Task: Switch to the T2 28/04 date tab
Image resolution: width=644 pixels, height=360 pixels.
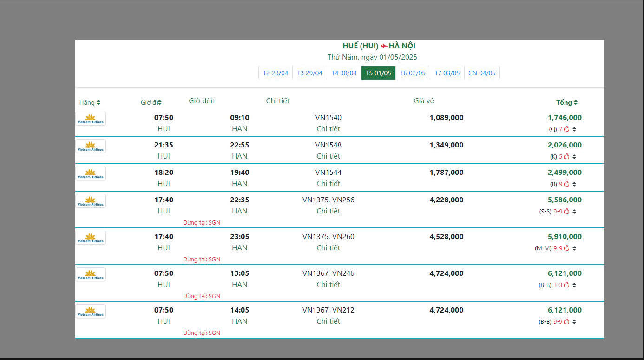Action: 276,73
